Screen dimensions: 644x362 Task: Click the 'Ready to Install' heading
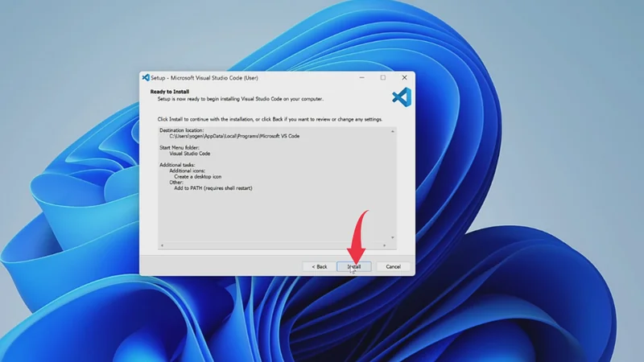(170, 92)
